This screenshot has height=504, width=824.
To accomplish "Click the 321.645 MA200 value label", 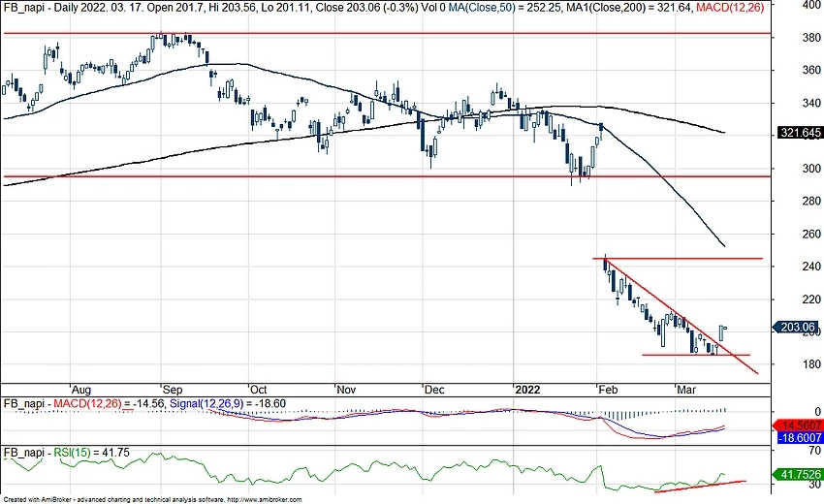I will tap(800, 133).
